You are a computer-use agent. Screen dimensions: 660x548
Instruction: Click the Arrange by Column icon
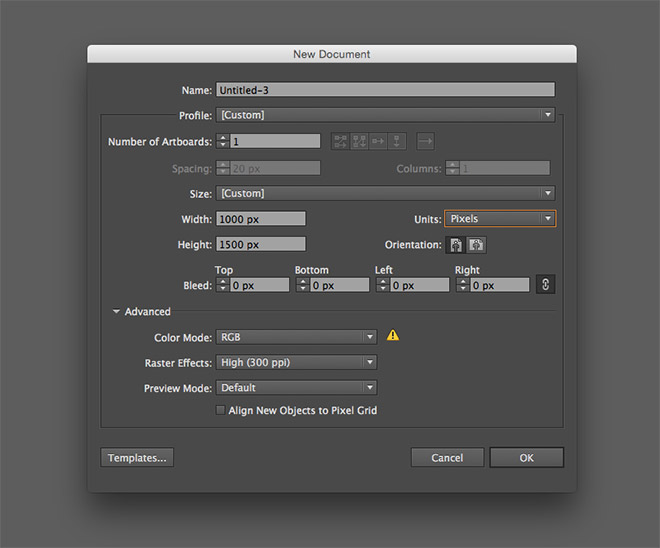pos(397,141)
